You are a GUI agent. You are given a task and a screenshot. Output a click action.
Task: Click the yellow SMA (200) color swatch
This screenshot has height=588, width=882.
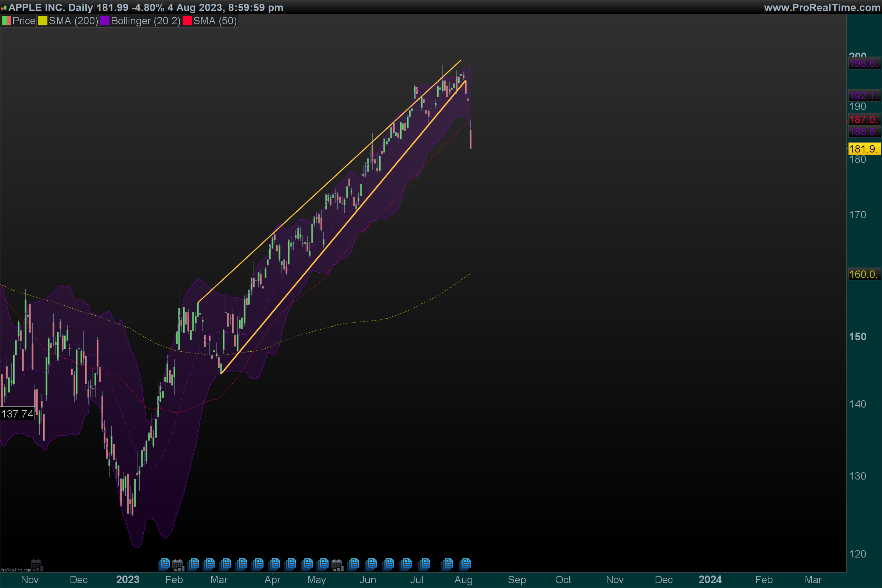(43, 21)
